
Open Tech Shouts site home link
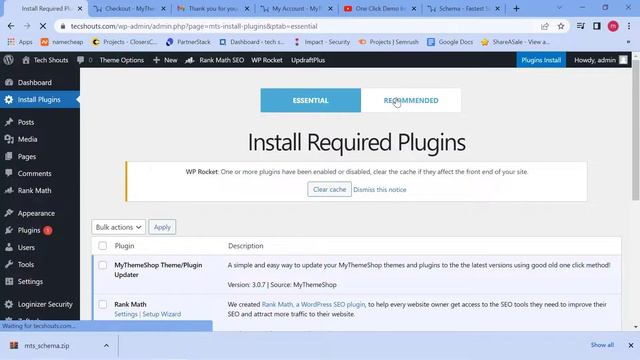coord(45,60)
